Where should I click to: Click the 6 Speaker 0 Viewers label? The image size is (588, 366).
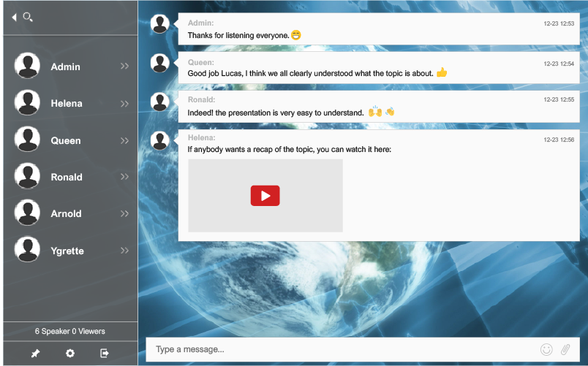[70, 331]
